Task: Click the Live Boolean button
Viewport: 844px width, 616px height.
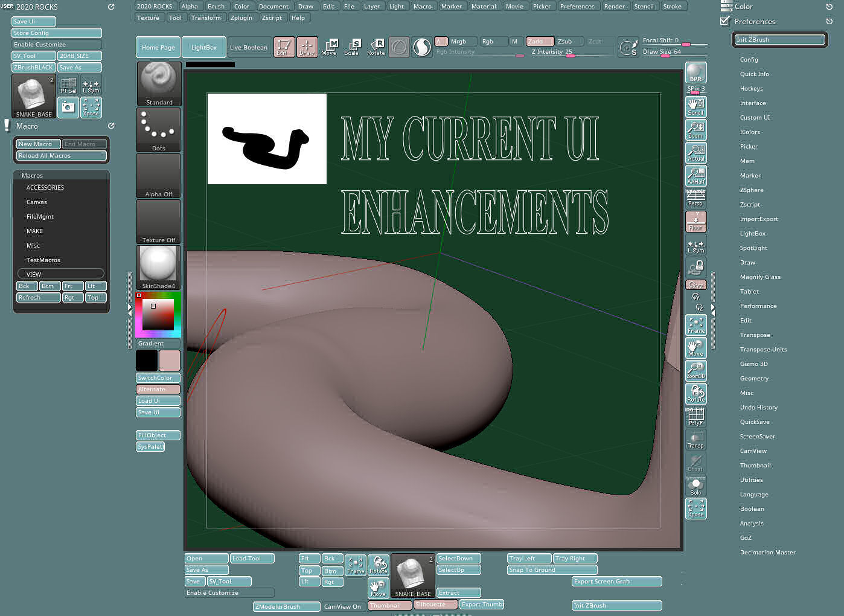Action: (x=249, y=47)
